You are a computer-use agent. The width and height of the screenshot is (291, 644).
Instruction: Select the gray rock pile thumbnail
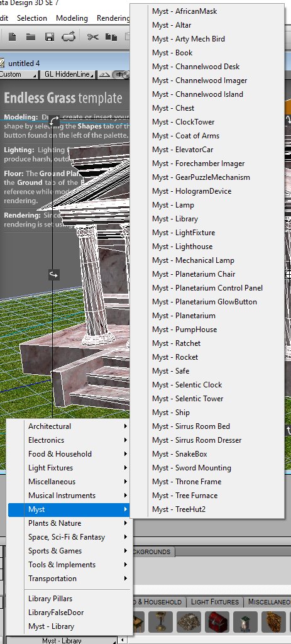(189, 621)
